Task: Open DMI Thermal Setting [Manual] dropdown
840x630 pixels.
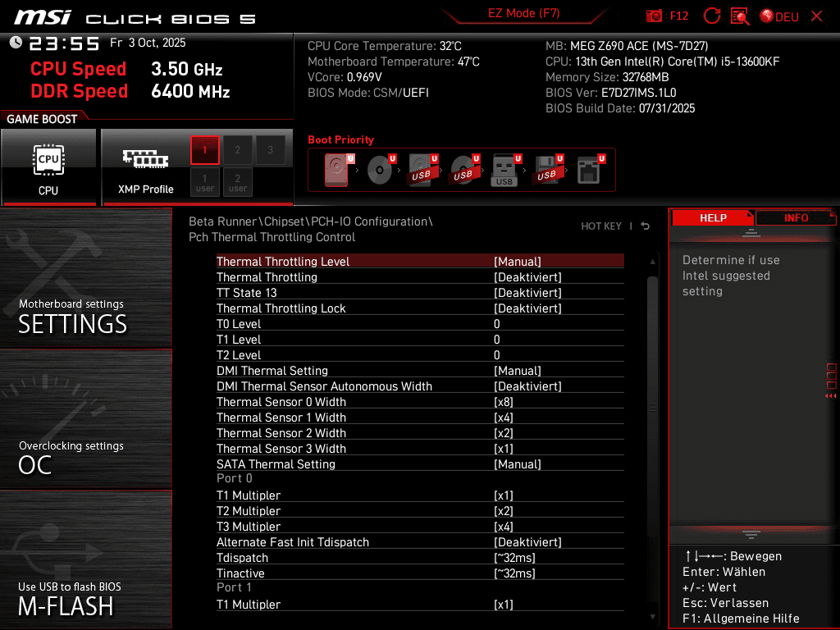Action: (x=420, y=370)
